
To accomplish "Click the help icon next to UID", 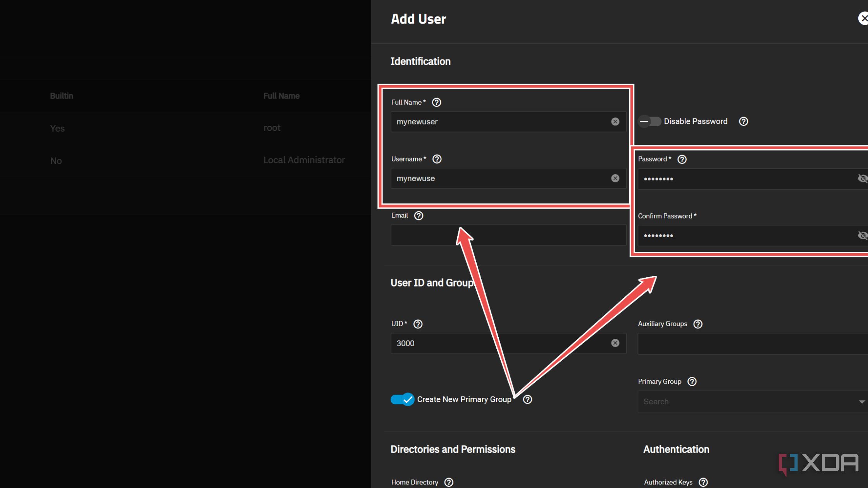I will pos(417,323).
